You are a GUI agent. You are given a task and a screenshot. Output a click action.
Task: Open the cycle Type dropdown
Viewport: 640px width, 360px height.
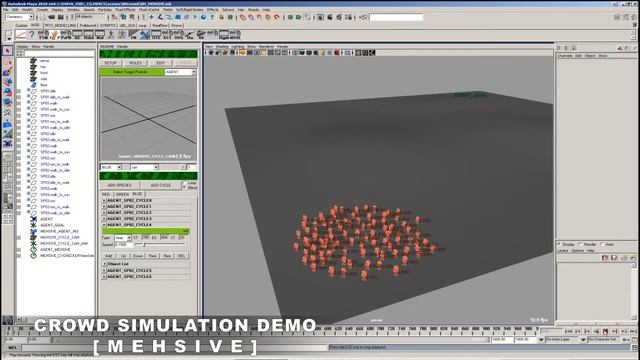pos(122,238)
